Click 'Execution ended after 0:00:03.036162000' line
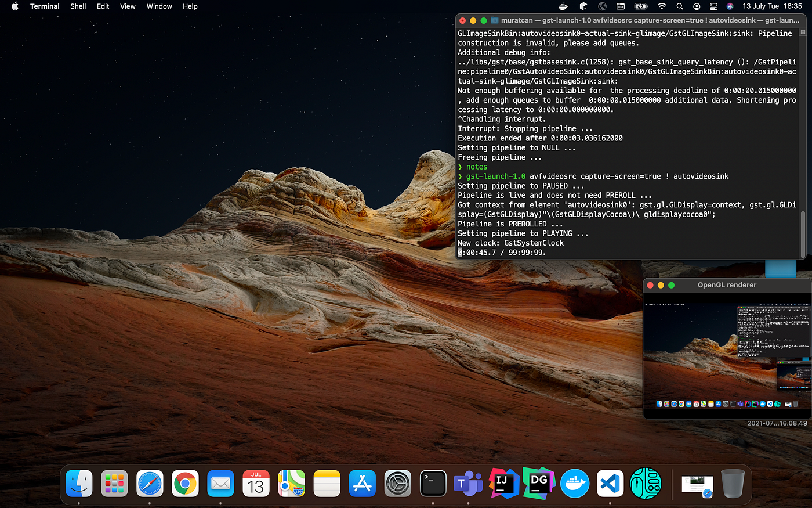The width and height of the screenshot is (812, 508). coord(541,138)
